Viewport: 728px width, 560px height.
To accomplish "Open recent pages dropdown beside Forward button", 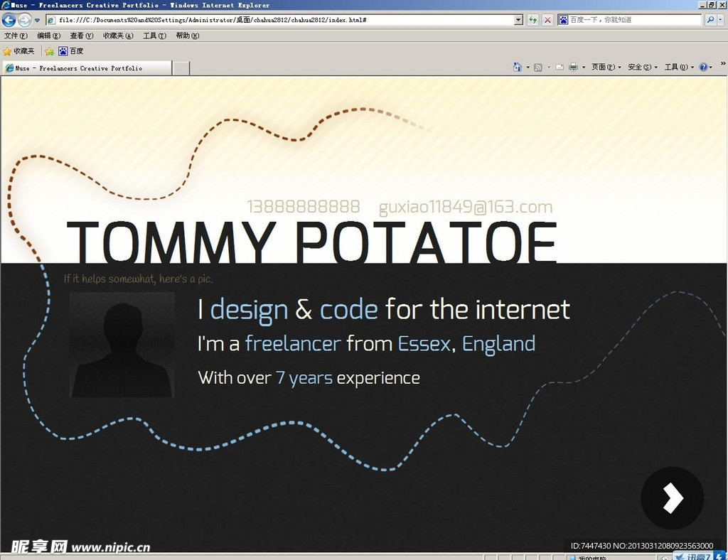I will pos(37,20).
